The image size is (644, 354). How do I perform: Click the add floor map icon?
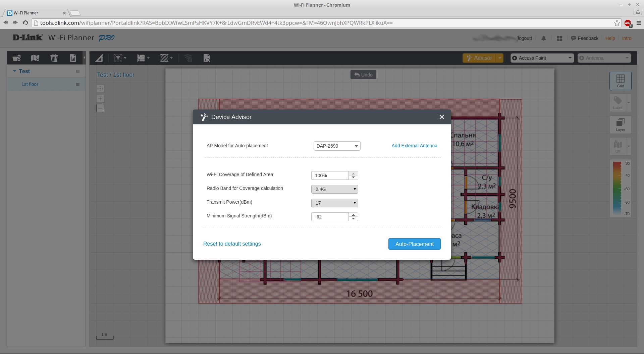(35, 58)
